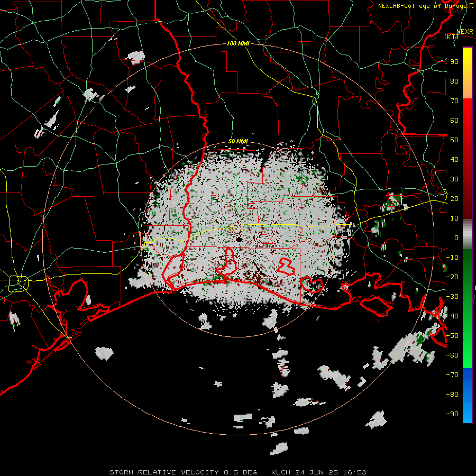The width and height of the screenshot is (476, 476).
Task: Select the -20 value on the velocity scale
Action: pyautogui.click(x=452, y=277)
